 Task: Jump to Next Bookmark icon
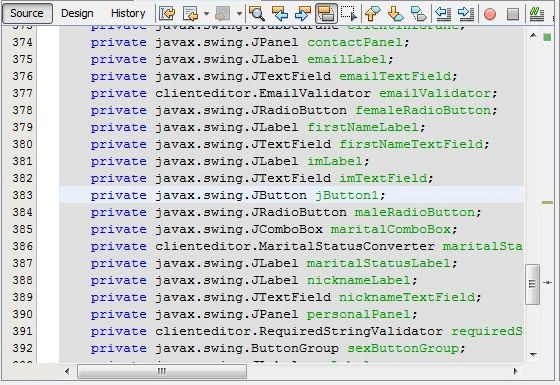[395, 14]
